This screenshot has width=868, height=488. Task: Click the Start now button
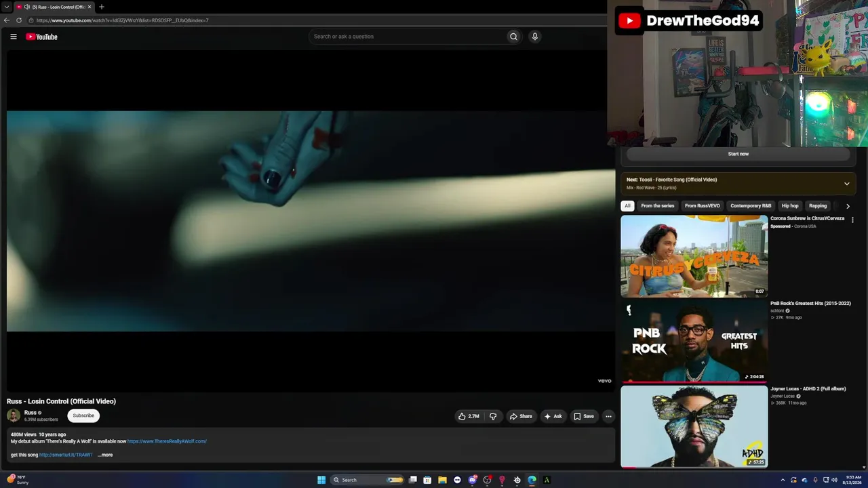click(738, 154)
